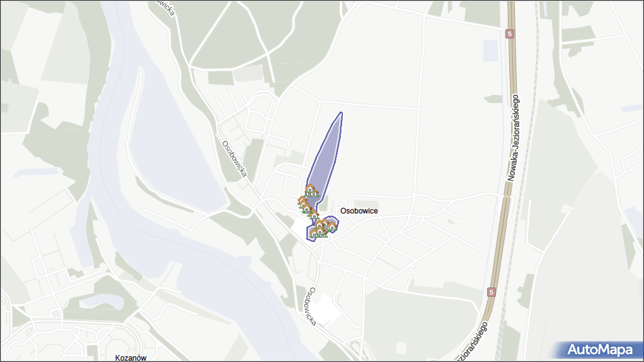
Task: Click the southwestern-most house marker in bottom cluster
Action: pos(314,233)
